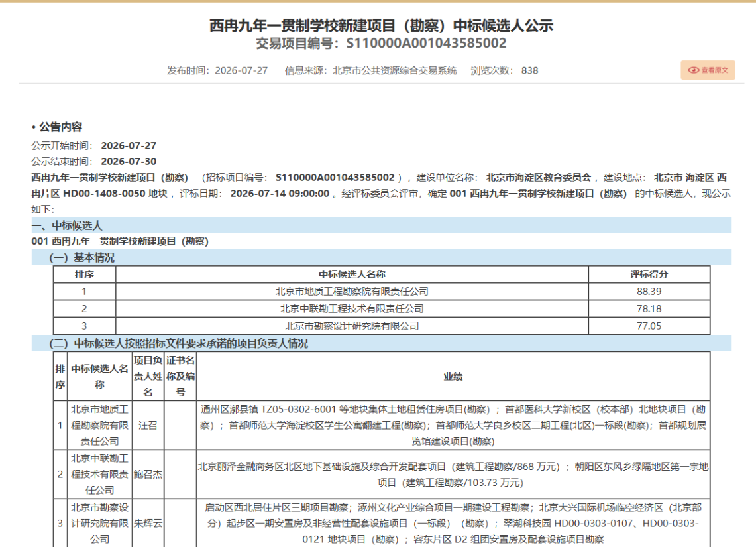This screenshot has width=756, height=547.
Task: Click 信息来源 北京市公共资源综合交易系统
Action: 370,70
